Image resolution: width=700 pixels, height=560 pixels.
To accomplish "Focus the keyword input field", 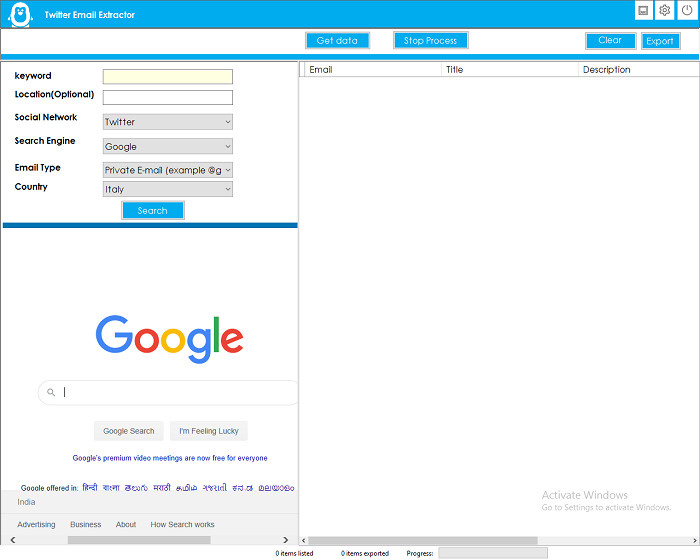I will point(167,76).
